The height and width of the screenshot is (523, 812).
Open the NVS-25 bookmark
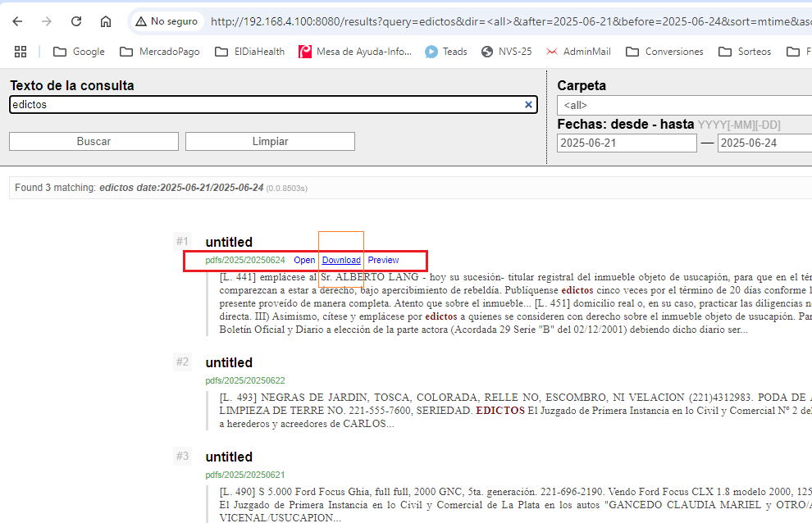coord(506,51)
